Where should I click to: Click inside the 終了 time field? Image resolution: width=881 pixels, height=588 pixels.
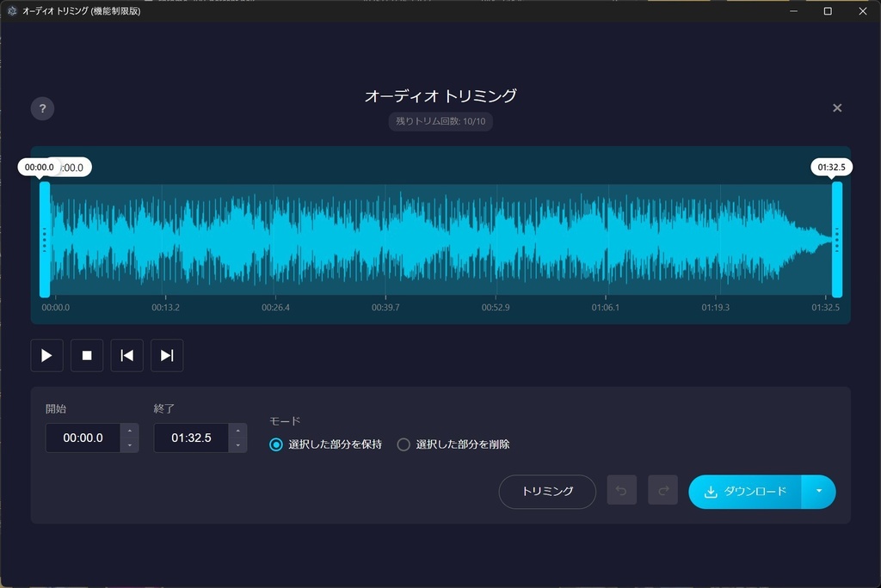[x=191, y=438]
